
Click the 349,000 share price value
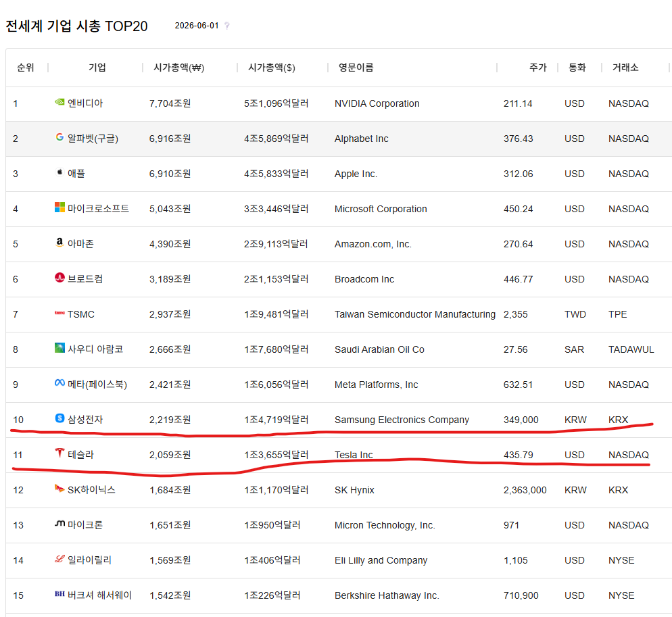click(521, 420)
